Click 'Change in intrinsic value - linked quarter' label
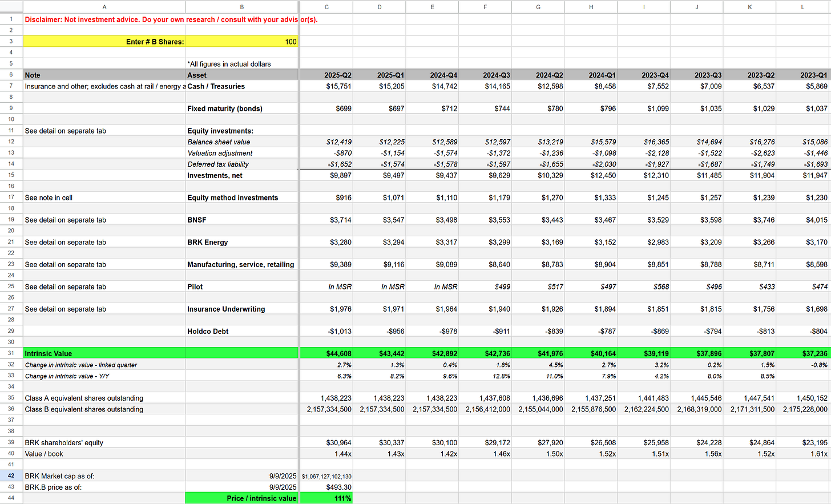 click(81, 365)
